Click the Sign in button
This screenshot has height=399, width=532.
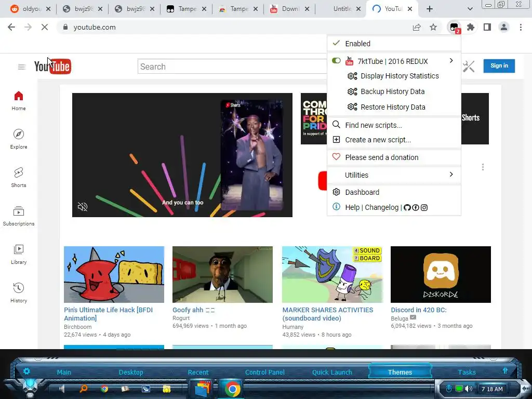[499, 66]
